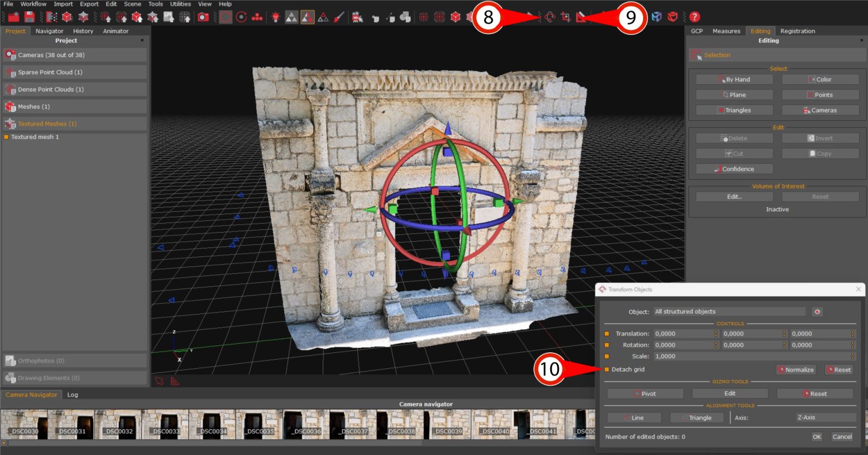
Task: Click the save project icon
Action: click(29, 17)
